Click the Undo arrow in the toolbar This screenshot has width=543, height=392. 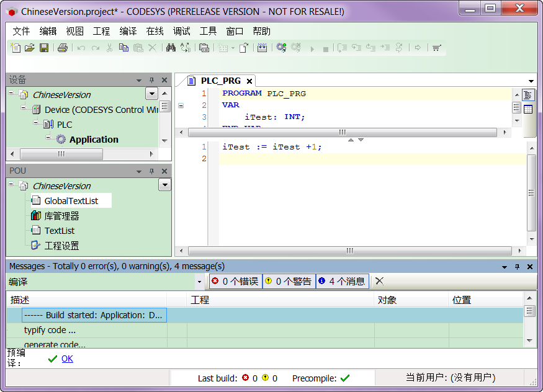pyautogui.click(x=81, y=48)
